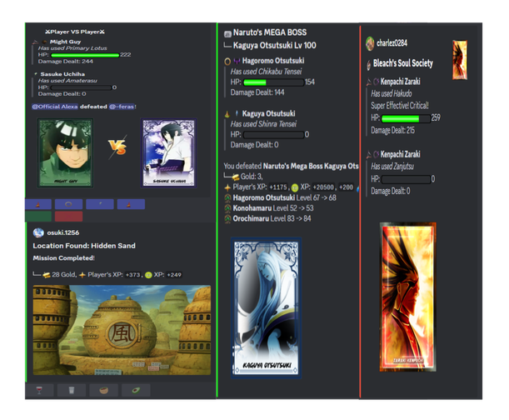The width and height of the screenshot is (509, 420).
Task: Click the red button under the battle embed
Action: click(x=68, y=217)
